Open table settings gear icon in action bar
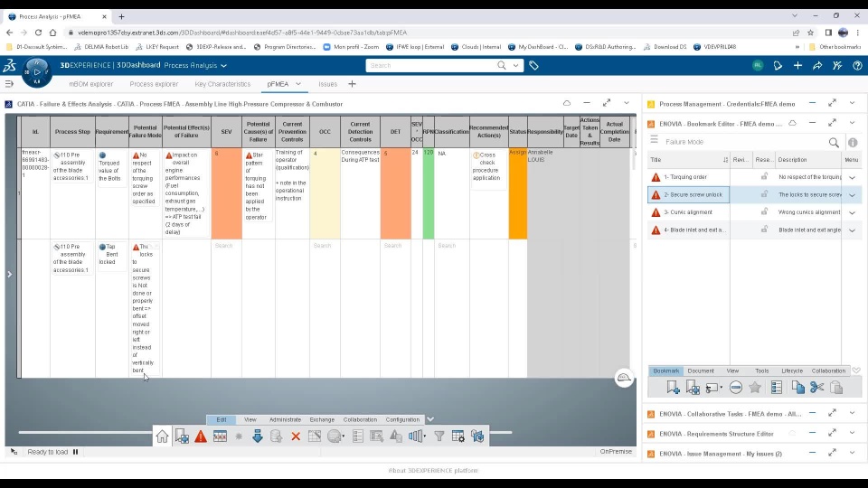 (458, 436)
